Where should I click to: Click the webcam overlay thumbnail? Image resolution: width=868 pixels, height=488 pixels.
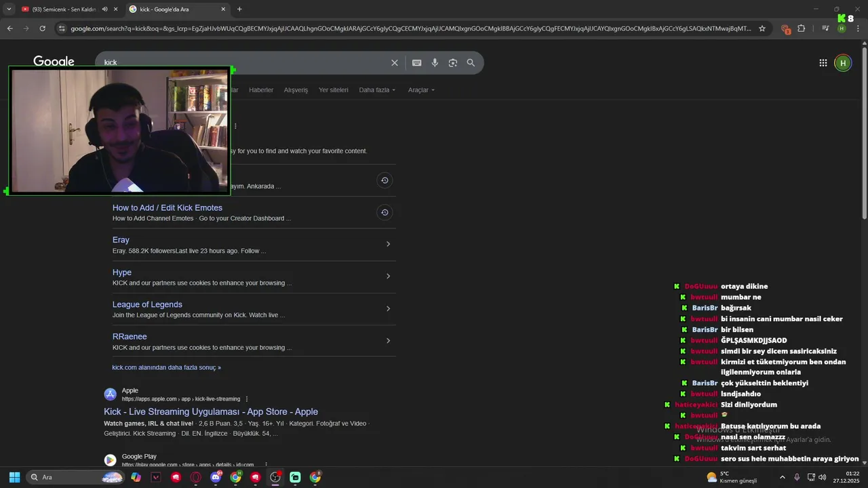(120, 131)
